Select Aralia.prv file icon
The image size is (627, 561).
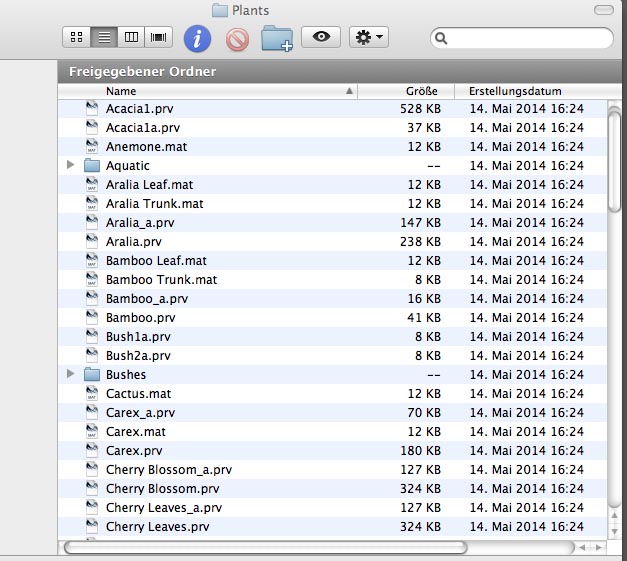point(92,241)
